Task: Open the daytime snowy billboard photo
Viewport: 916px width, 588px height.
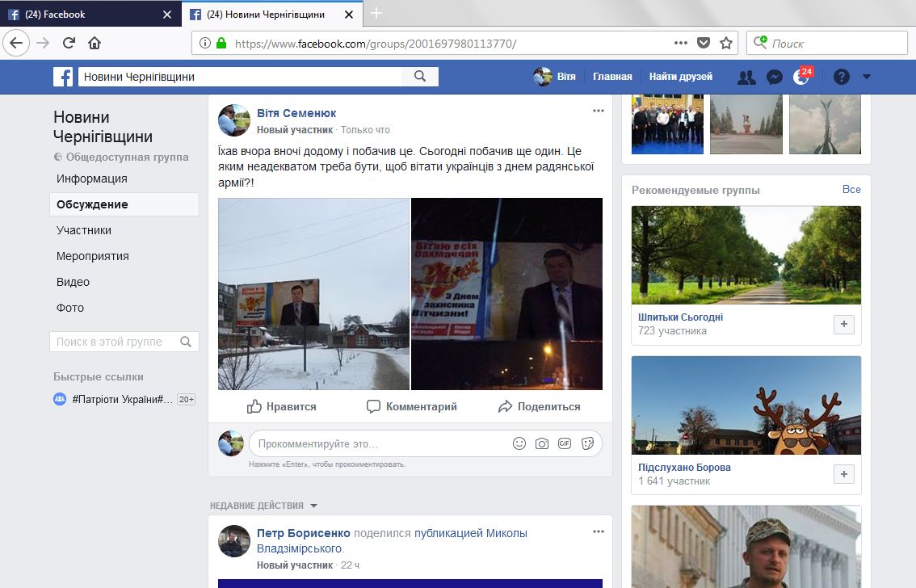Action: [313, 294]
